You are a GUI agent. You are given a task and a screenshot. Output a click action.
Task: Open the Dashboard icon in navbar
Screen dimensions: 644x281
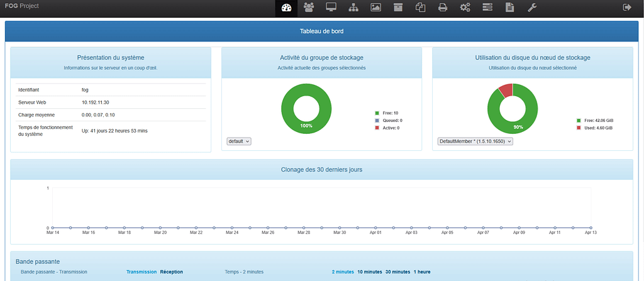[x=287, y=8]
